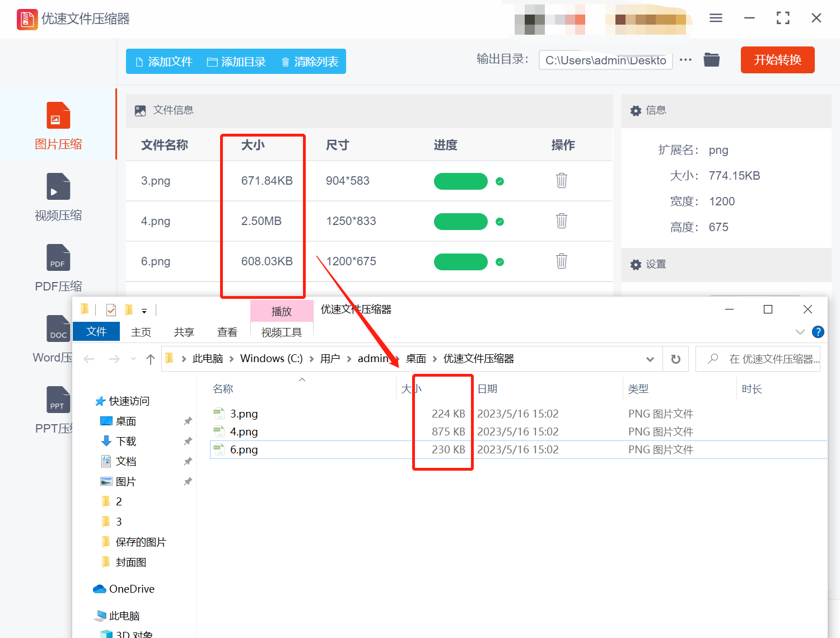Click the 设置 gear icon
The height and width of the screenshot is (638, 840).
coord(636,265)
